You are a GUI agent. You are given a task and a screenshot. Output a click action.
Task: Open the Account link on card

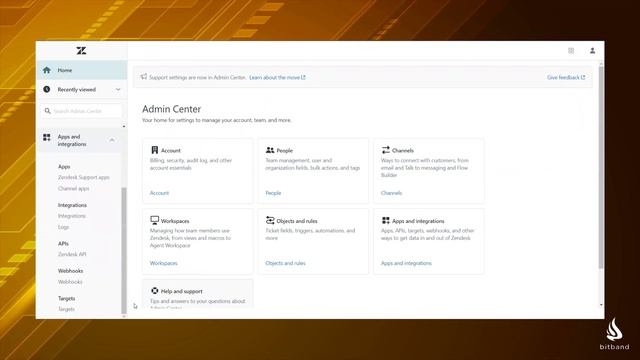159,193
